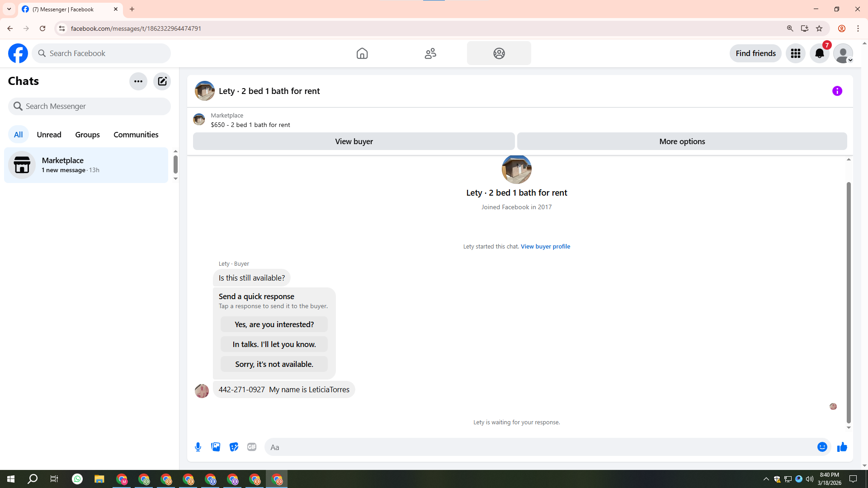
Task: Open View buyer profile link
Action: [x=545, y=246]
